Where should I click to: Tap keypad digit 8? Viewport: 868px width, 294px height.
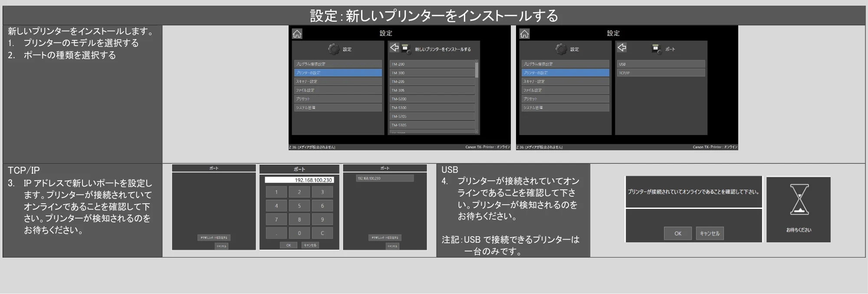[299, 219]
